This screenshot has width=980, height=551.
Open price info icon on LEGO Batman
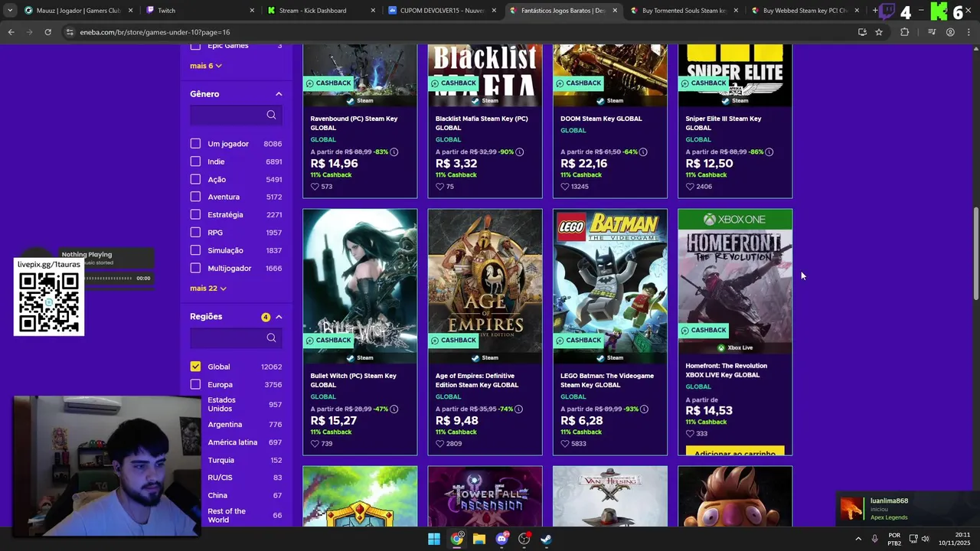coord(644,409)
